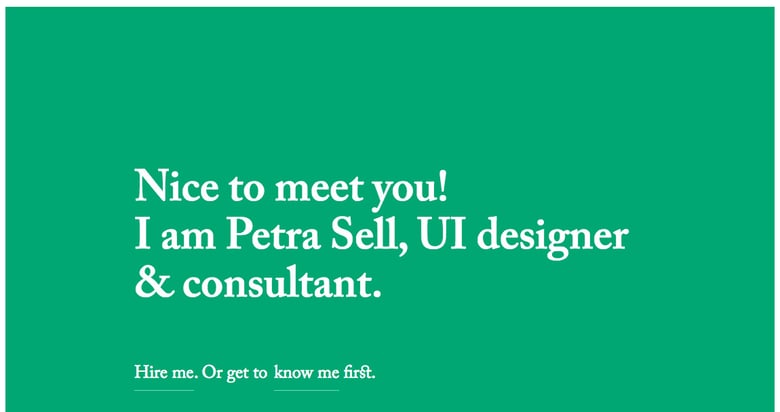This screenshot has width=780, height=412.
Task: Click the word "first." in the tagline
Action: tap(359, 373)
